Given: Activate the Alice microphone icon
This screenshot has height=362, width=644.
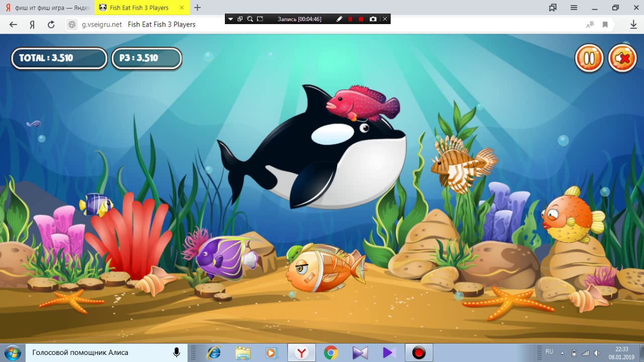Looking at the screenshot, I should point(177,352).
